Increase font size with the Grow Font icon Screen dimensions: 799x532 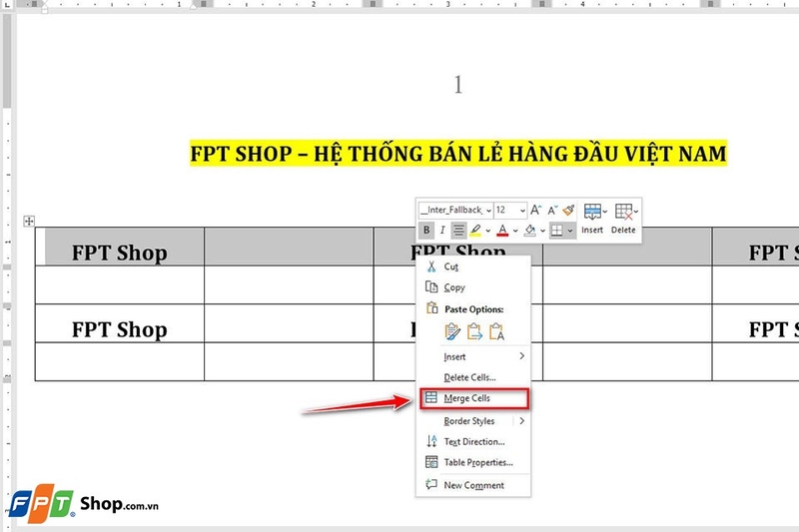click(535, 210)
